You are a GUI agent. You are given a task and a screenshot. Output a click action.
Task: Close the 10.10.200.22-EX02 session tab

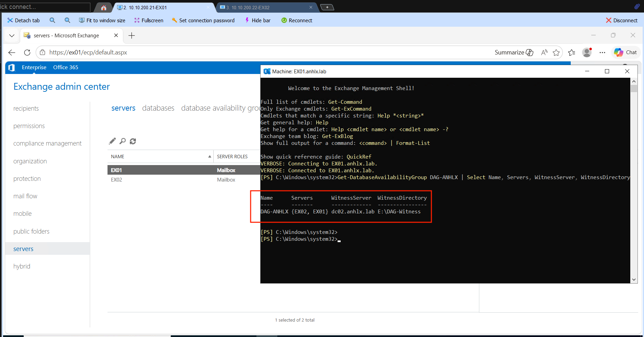pyautogui.click(x=311, y=7)
